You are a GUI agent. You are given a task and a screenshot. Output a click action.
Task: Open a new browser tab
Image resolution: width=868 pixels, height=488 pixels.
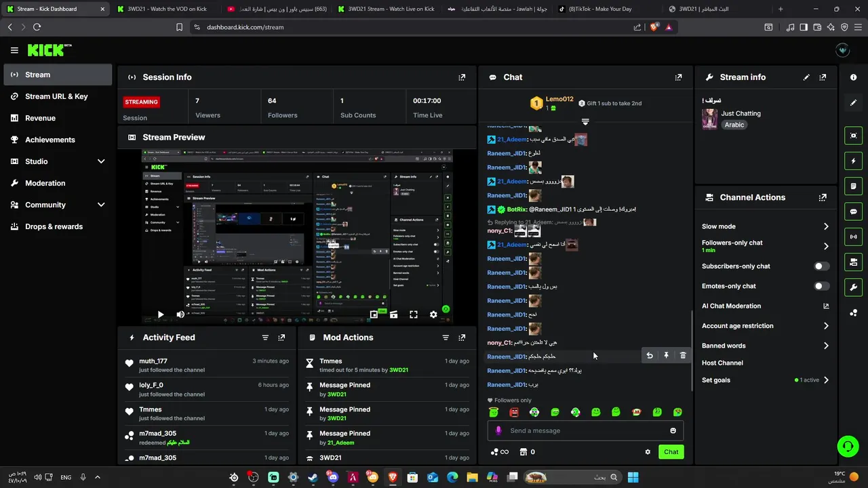781,9
